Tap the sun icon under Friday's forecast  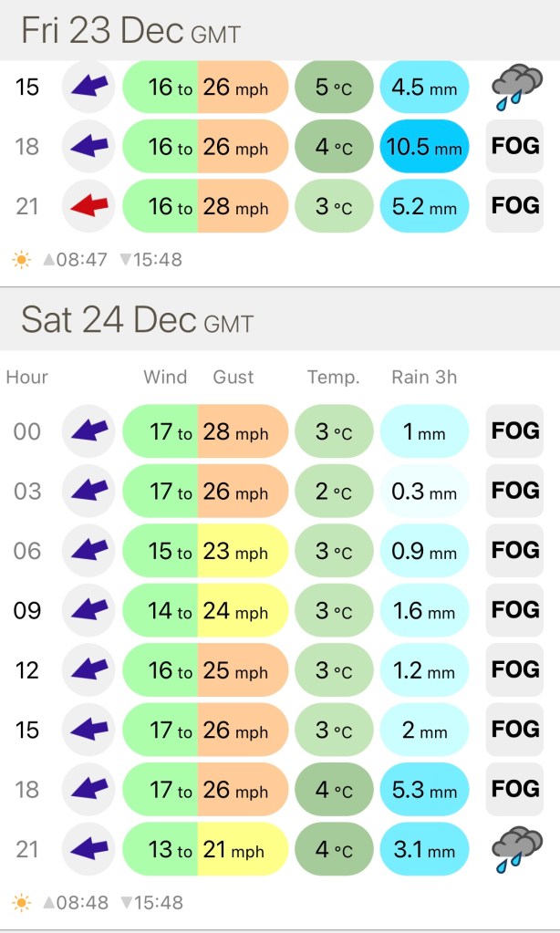click(22, 260)
